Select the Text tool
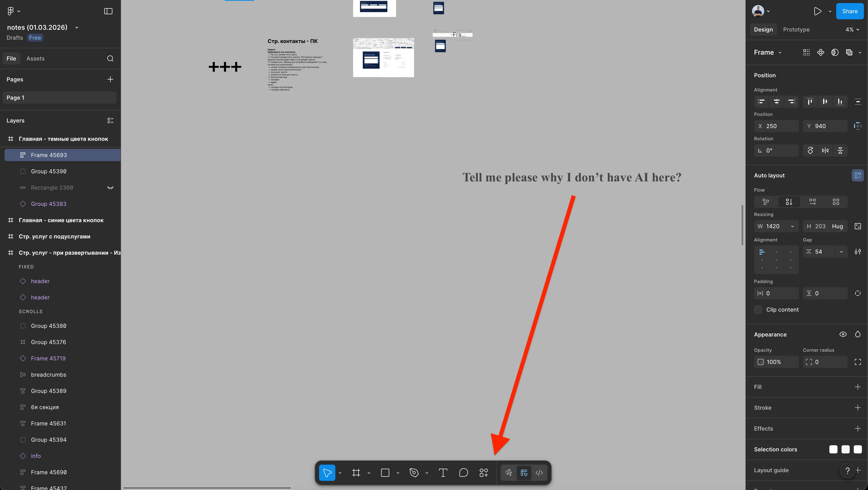 click(443, 473)
